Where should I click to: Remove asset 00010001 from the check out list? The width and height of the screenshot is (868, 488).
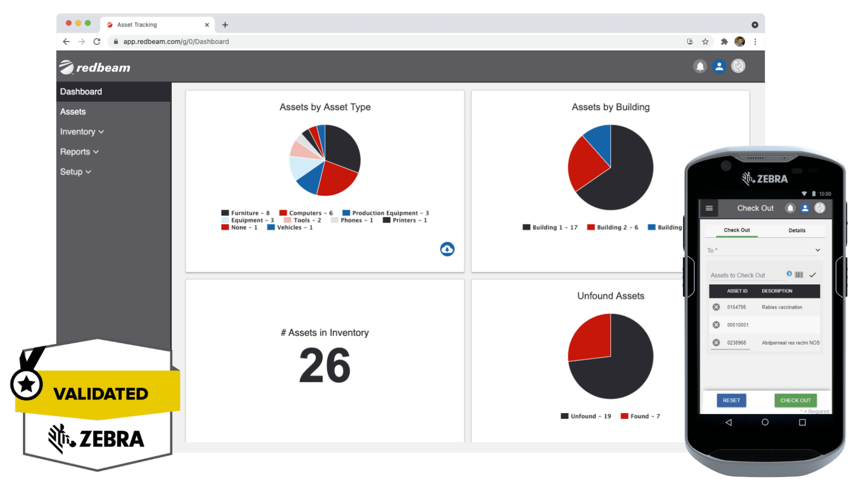click(x=716, y=324)
